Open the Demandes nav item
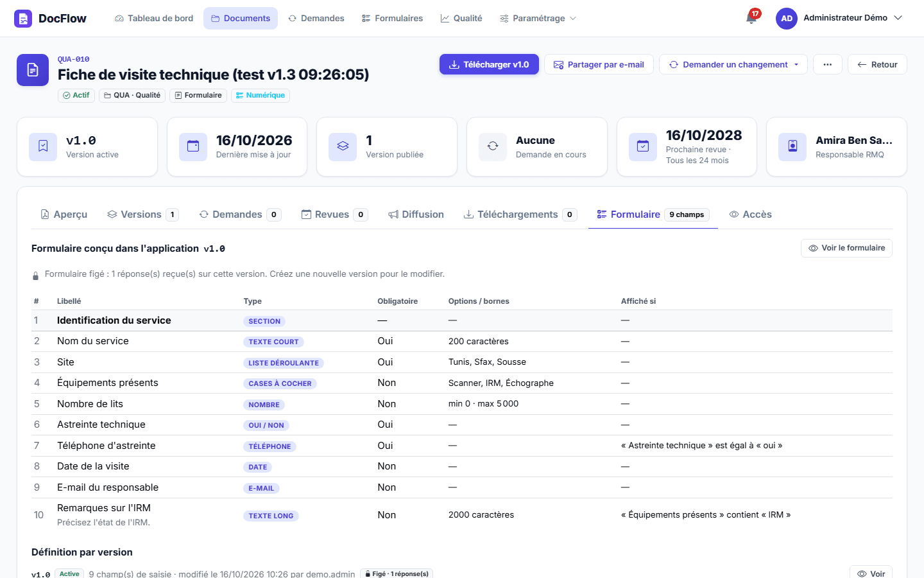The width and height of the screenshot is (924, 578). pos(316,19)
